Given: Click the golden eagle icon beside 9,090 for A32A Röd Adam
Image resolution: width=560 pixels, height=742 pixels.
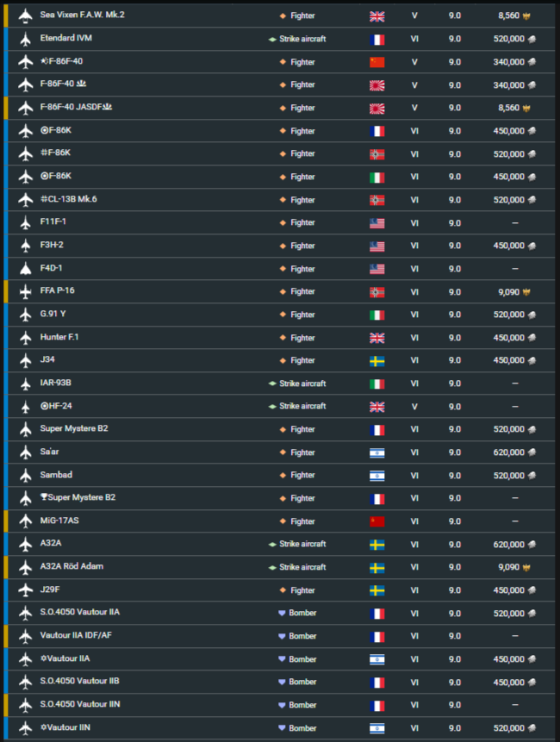Looking at the screenshot, I should pos(526,567).
